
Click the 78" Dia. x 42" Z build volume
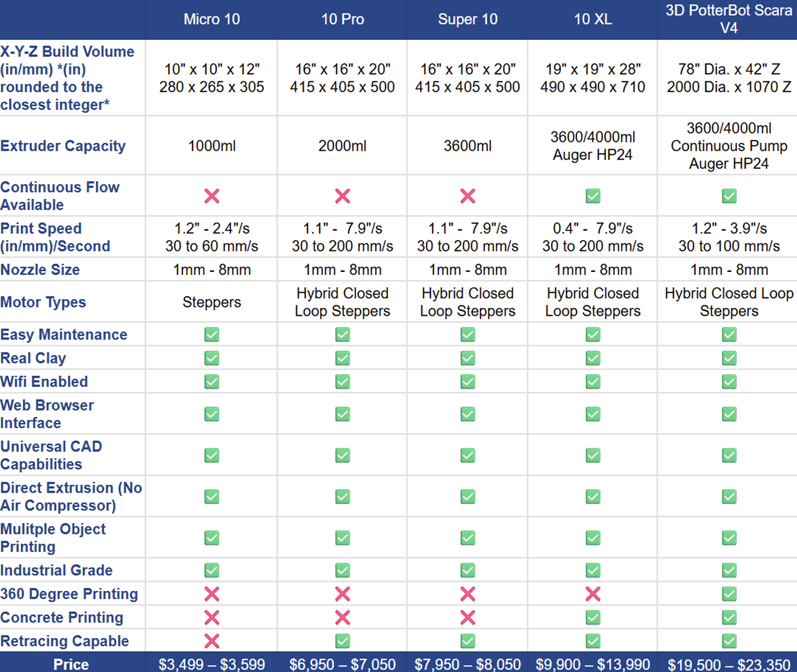point(729,69)
